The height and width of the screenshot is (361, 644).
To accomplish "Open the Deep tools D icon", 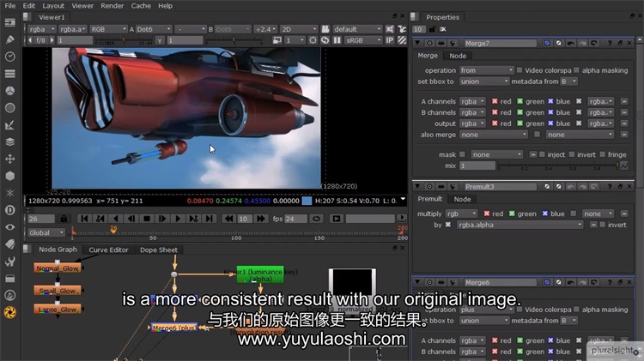I will (9, 210).
